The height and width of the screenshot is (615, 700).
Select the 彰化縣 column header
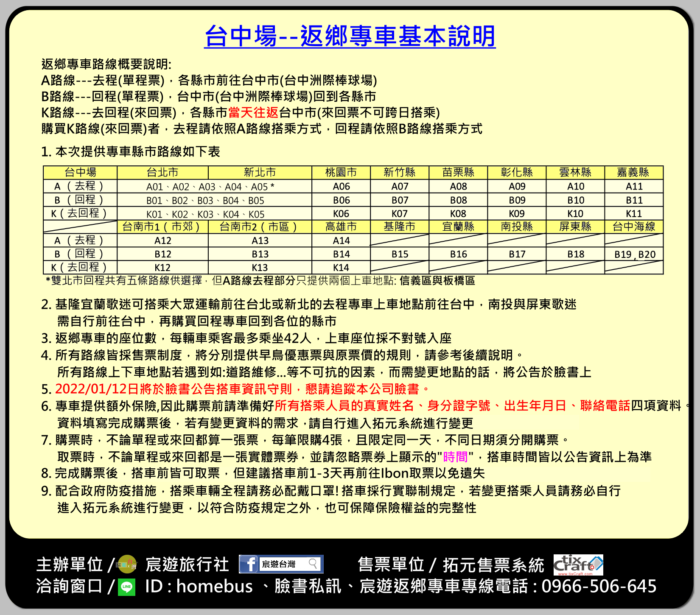[517, 173]
